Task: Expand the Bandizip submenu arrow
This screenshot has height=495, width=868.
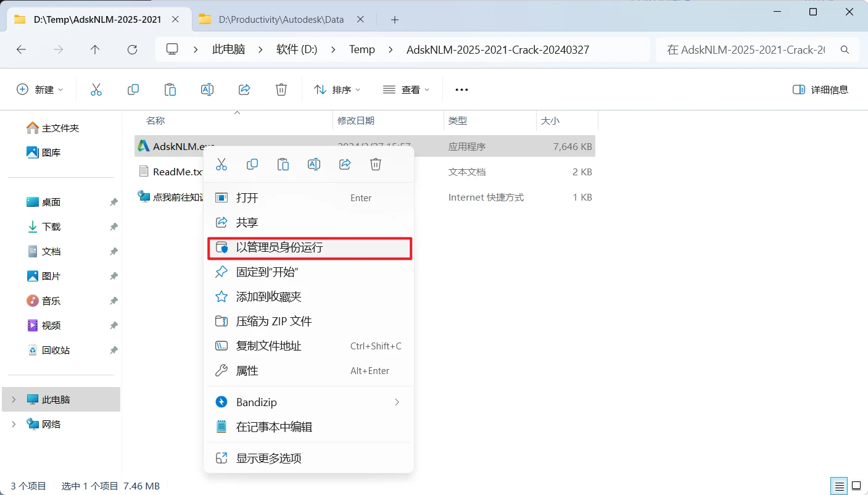Action: 397,402
